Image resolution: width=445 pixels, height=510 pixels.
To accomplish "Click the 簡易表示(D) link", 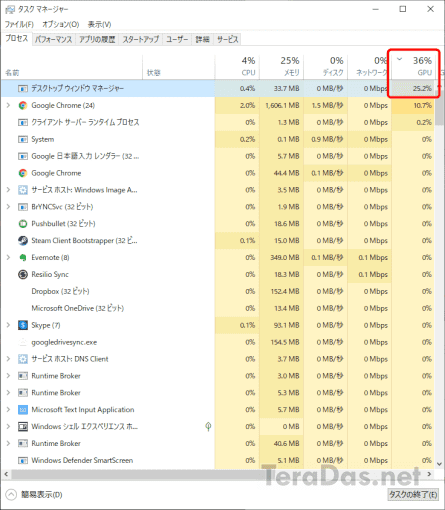I will (42, 495).
